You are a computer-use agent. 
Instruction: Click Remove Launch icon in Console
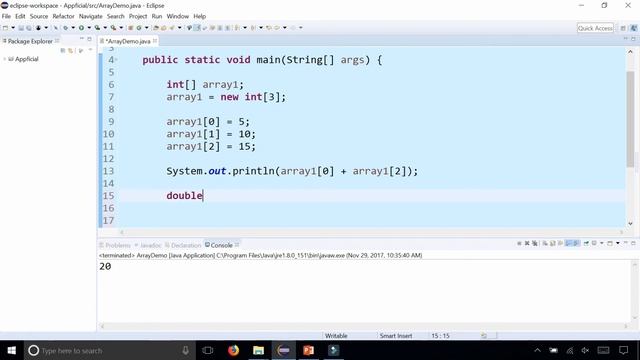pos(527,243)
